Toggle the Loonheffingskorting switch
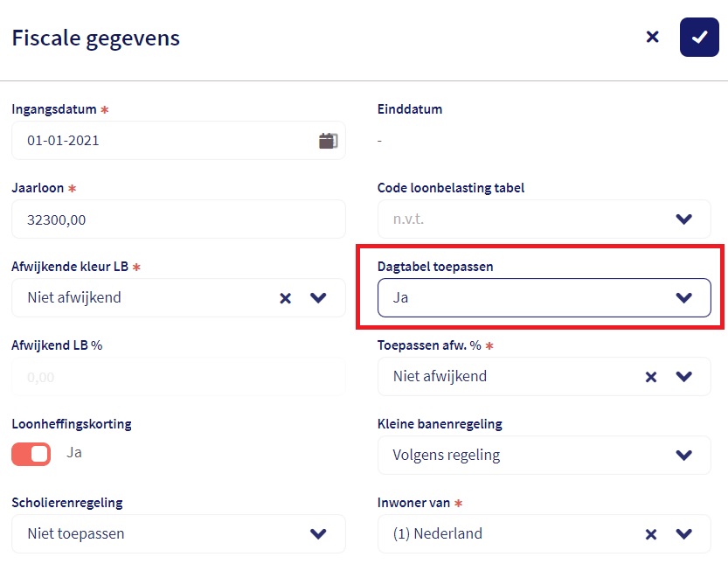Image resolution: width=728 pixels, height=564 pixels. (x=31, y=454)
